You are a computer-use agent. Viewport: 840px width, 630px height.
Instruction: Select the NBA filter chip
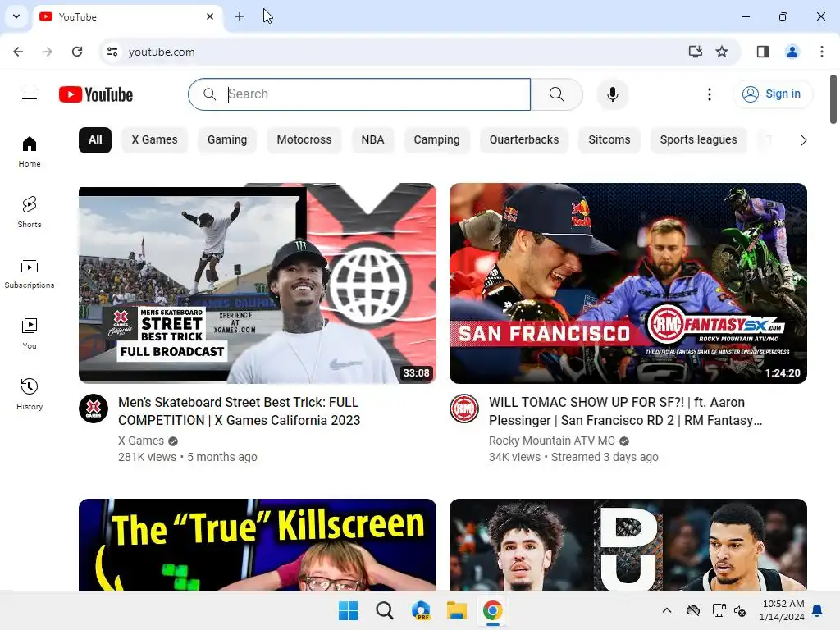click(x=372, y=139)
